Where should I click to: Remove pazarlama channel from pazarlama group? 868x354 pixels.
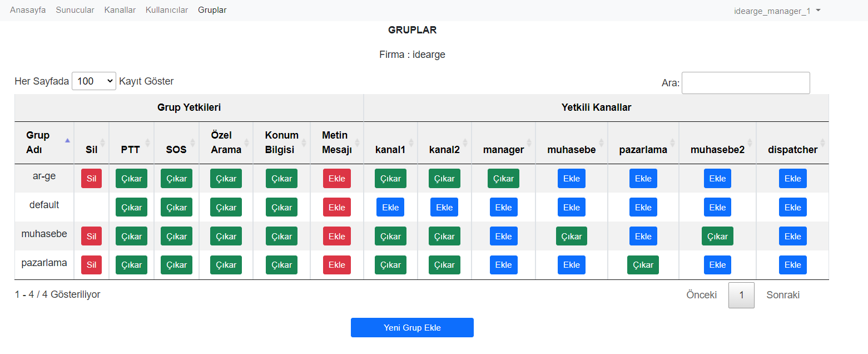pyautogui.click(x=643, y=265)
